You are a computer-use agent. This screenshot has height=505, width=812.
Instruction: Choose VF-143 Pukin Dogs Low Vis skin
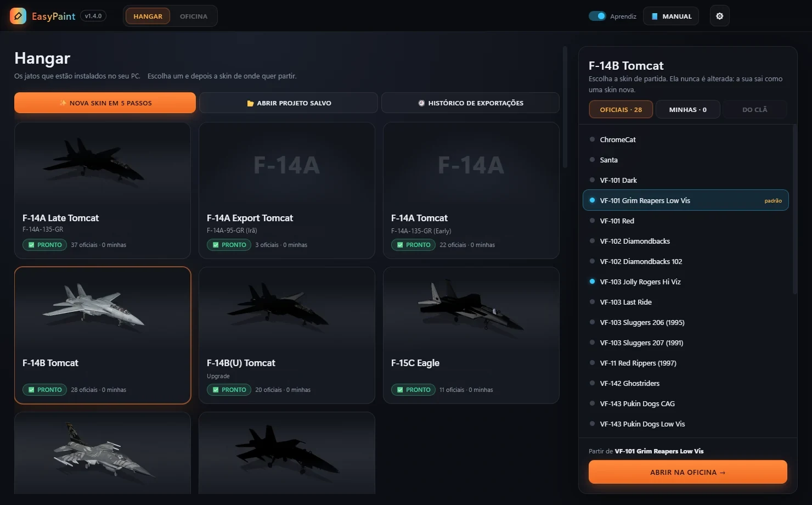coord(686,424)
